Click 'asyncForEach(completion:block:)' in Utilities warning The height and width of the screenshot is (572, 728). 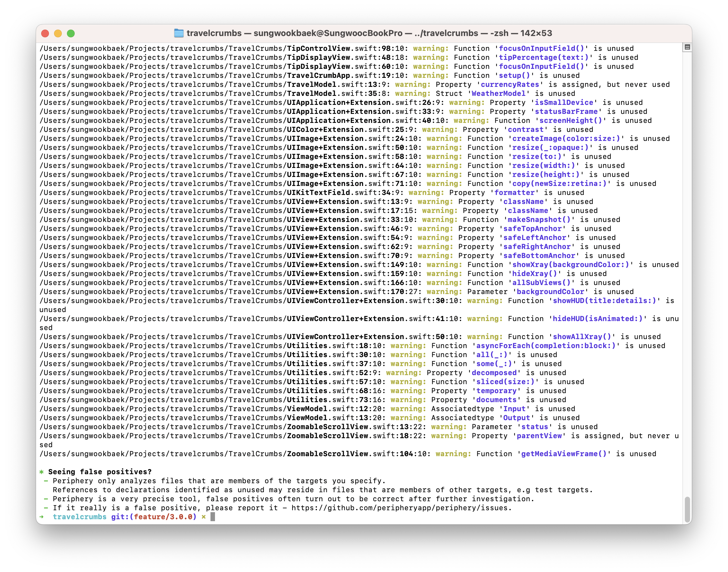pyautogui.click(x=546, y=346)
